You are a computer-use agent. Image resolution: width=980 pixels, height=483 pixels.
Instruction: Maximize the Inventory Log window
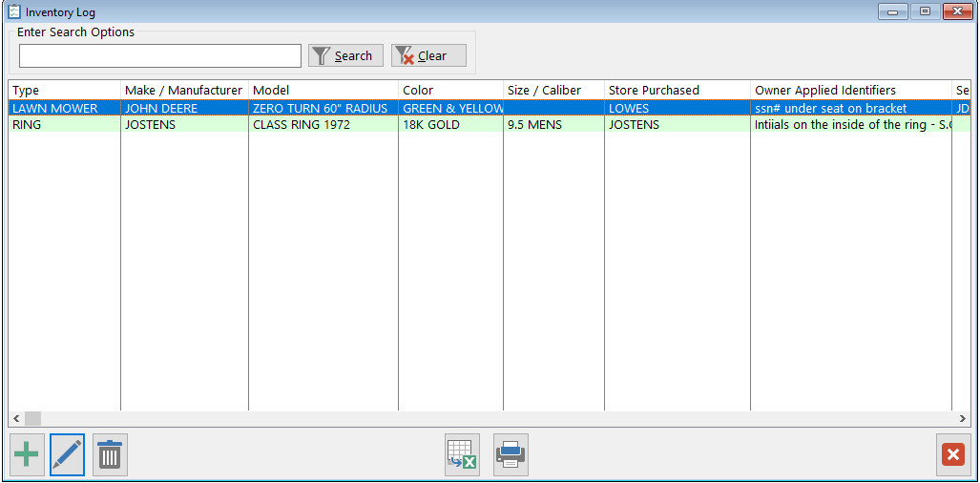(x=925, y=11)
